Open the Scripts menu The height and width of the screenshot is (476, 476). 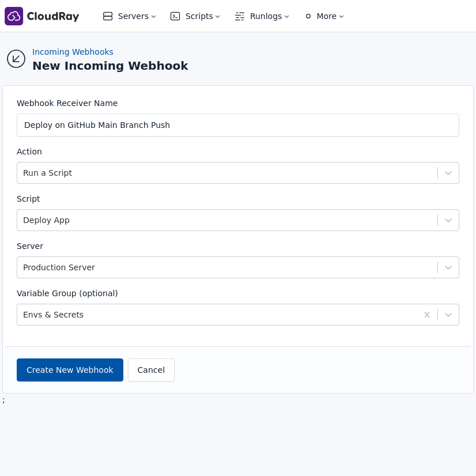pyautogui.click(x=199, y=16)
